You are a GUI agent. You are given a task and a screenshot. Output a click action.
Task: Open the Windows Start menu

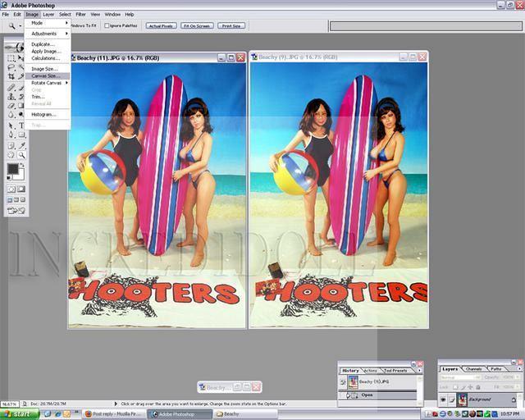click(20, 414)
